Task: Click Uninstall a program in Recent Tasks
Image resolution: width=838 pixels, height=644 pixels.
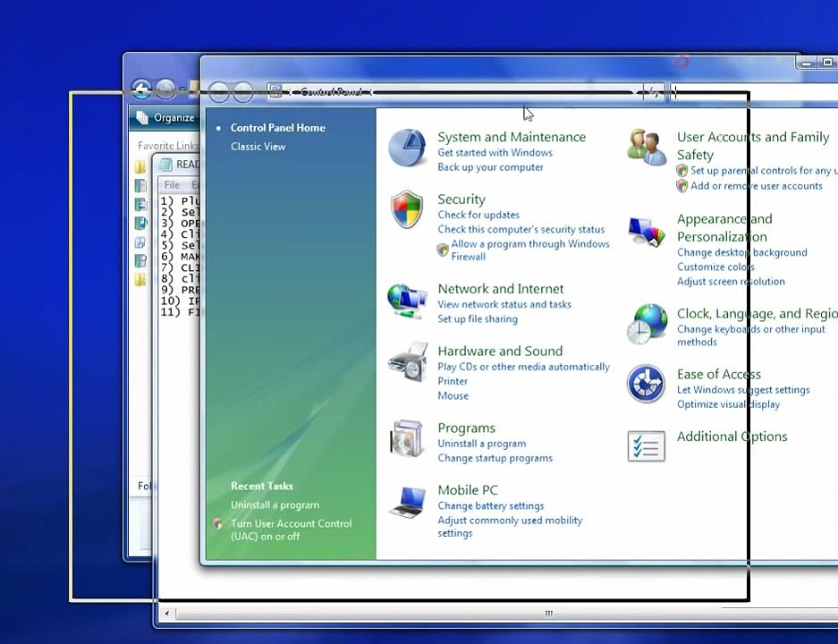Action: coord(275,504)
